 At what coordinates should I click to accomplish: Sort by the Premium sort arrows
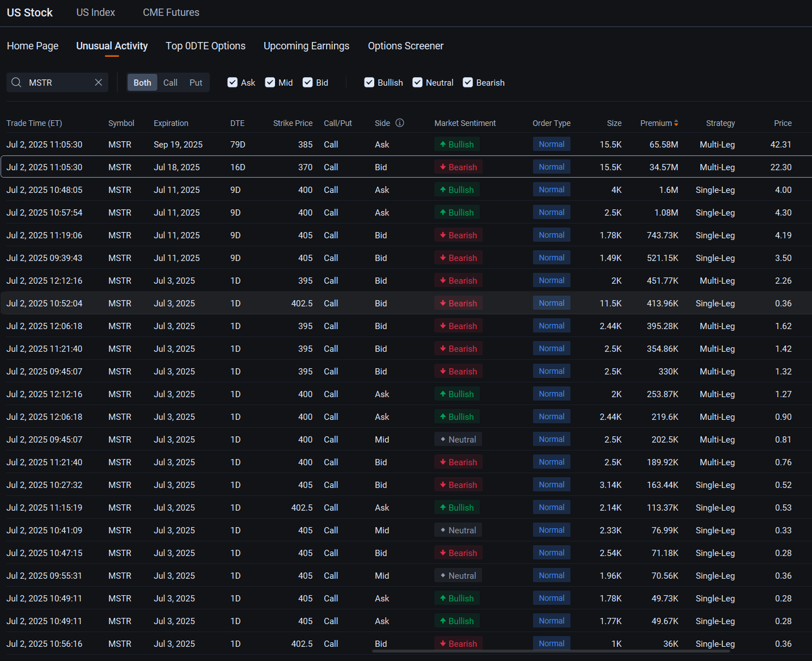pyautogui.click(x=676, y=123)
